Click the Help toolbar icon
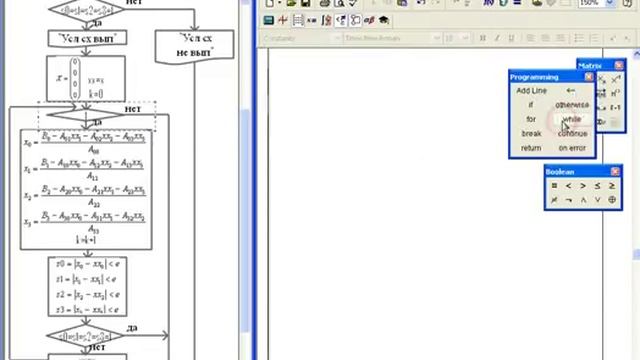 [627, 3]
